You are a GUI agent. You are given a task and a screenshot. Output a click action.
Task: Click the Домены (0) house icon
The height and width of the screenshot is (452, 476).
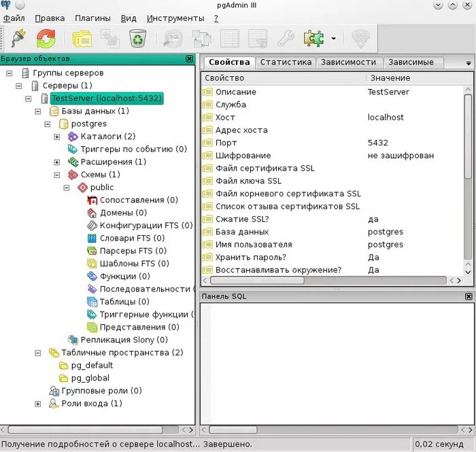pyautogui.click(x=92, y=213)
